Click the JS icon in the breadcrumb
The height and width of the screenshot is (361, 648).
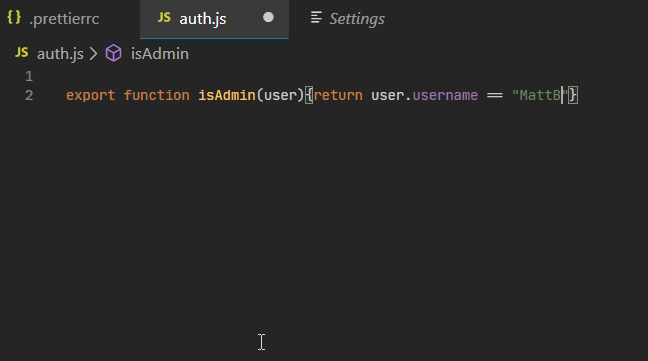click(21, 52)
